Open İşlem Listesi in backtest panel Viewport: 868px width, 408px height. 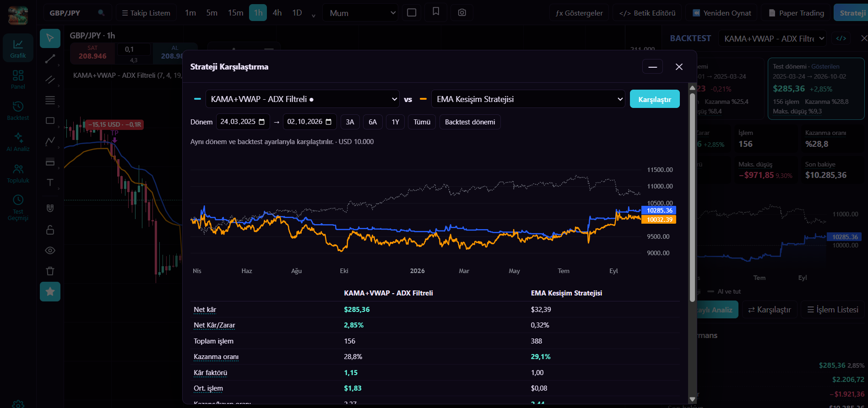tap(833, 310)
